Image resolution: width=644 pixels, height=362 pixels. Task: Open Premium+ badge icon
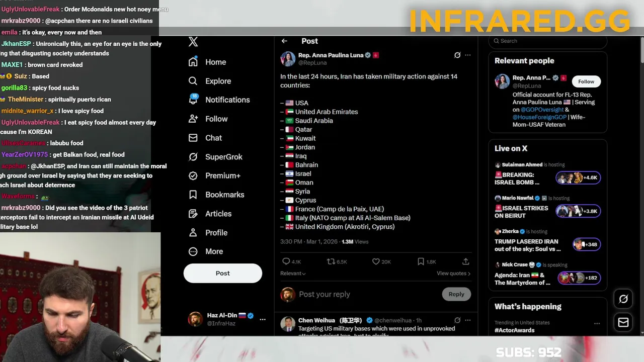click(x=193, y=175)
